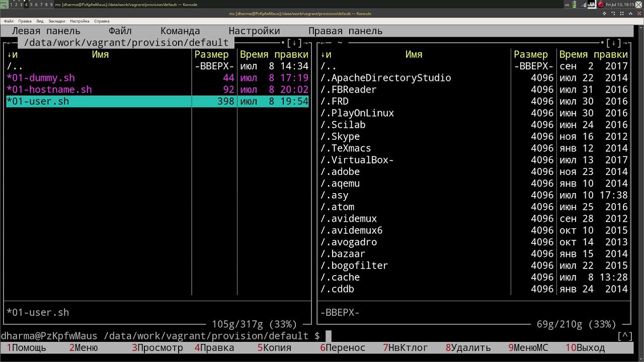Image resolution: width=644 pixels, height=362 pixels.
Task: Toggle sort order in right panel header
Action: click(326, 54)
